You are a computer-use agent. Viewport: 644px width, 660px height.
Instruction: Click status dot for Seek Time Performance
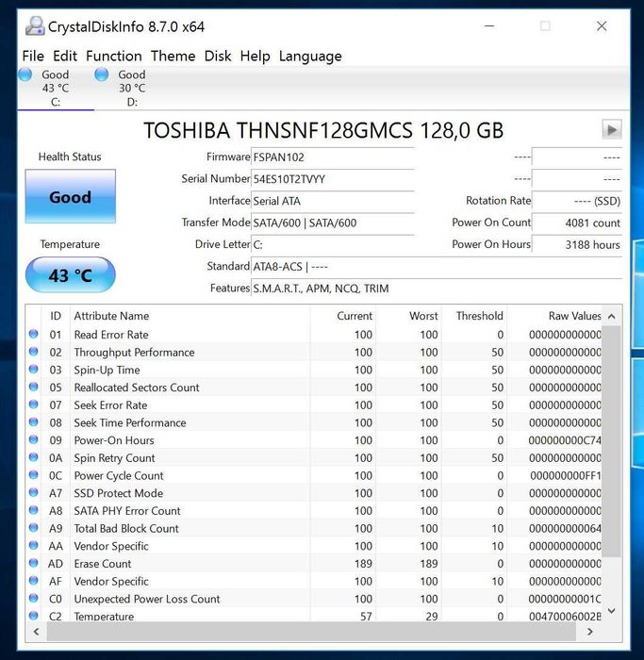pos(34,422)
